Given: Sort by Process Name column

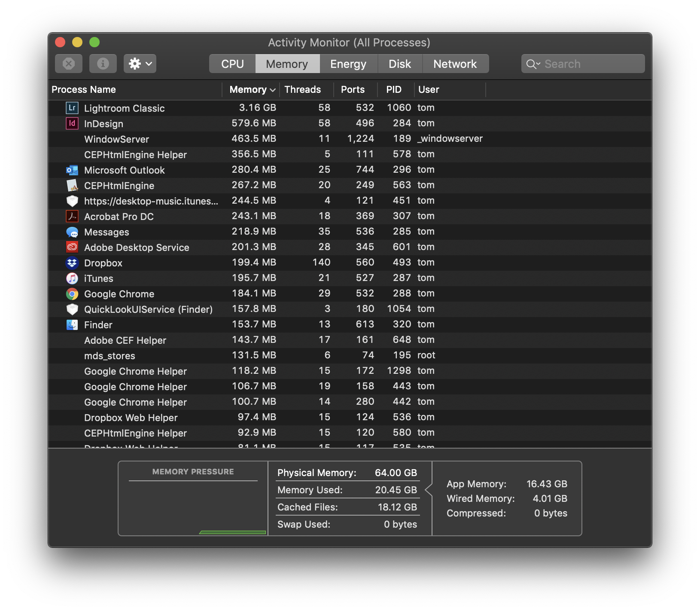Looking at the screenshot, I should coord(135,89).
